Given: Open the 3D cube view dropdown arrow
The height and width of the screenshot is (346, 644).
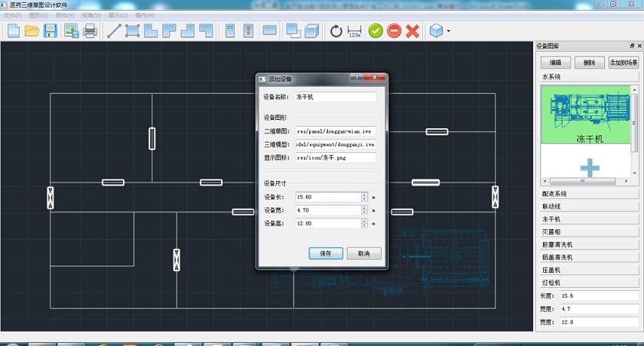Looking at the screenshot, I should pos(449,32).
